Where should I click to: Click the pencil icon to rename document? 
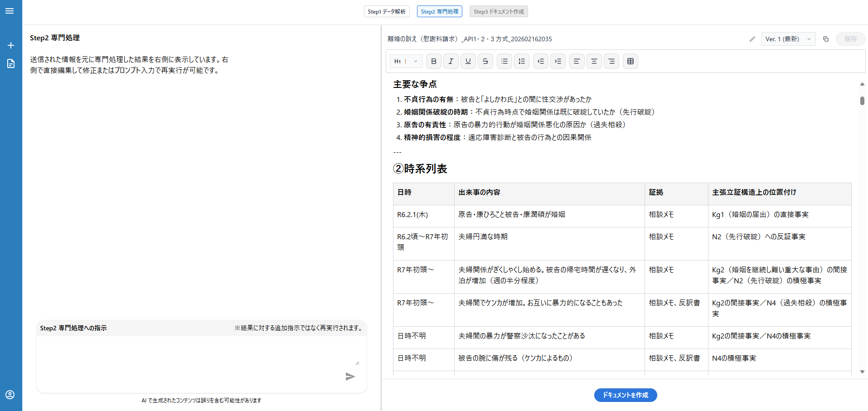click(x=752, y=39)
